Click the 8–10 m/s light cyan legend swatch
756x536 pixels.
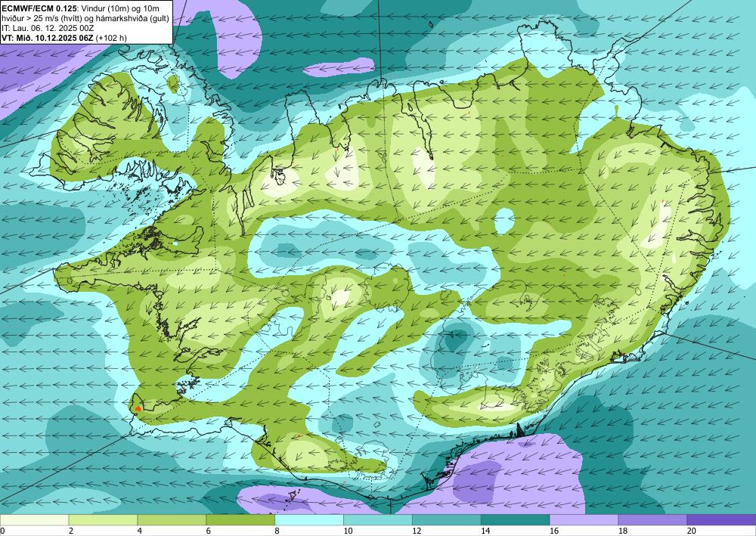(x=309, y=520)
